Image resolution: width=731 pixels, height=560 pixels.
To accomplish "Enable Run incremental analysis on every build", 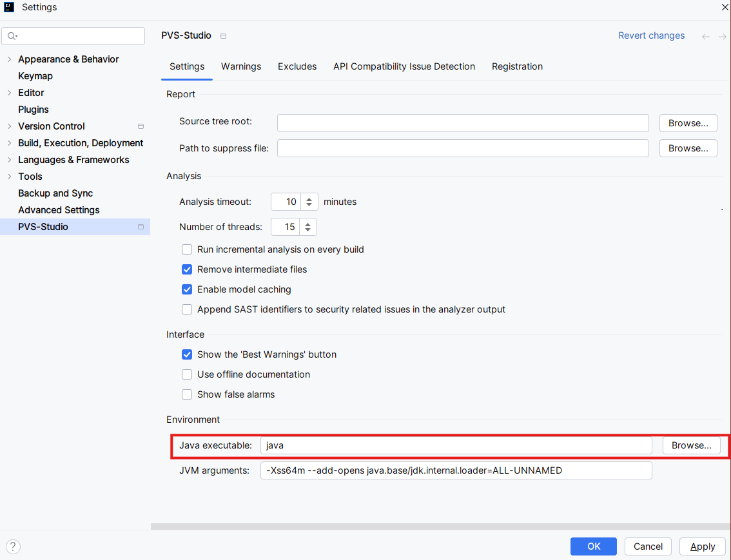I will [187, 249].
